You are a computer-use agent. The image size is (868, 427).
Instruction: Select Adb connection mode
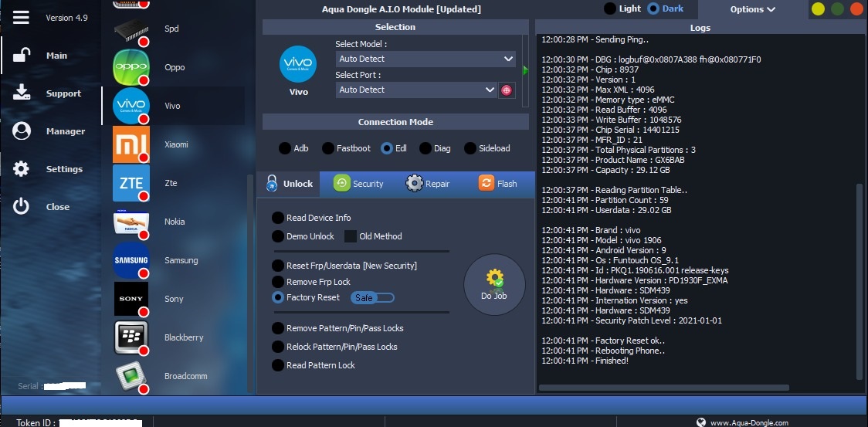pos(293,148)
